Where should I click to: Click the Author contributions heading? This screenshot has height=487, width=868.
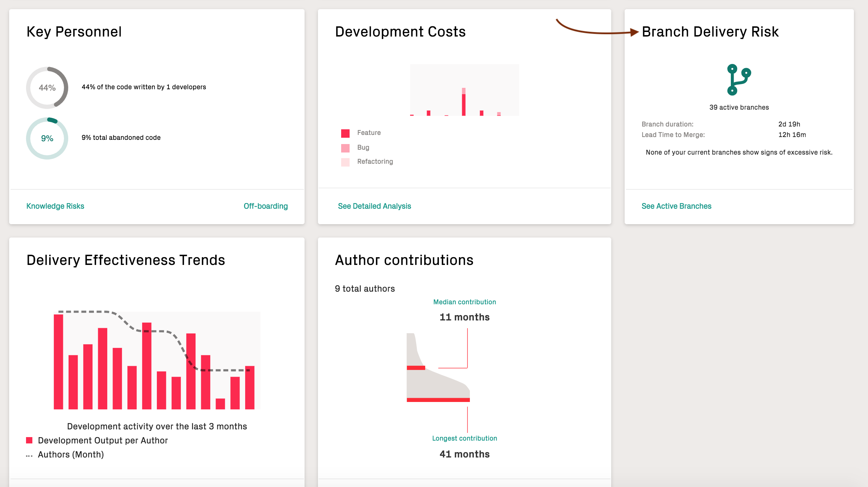(404, 260)
